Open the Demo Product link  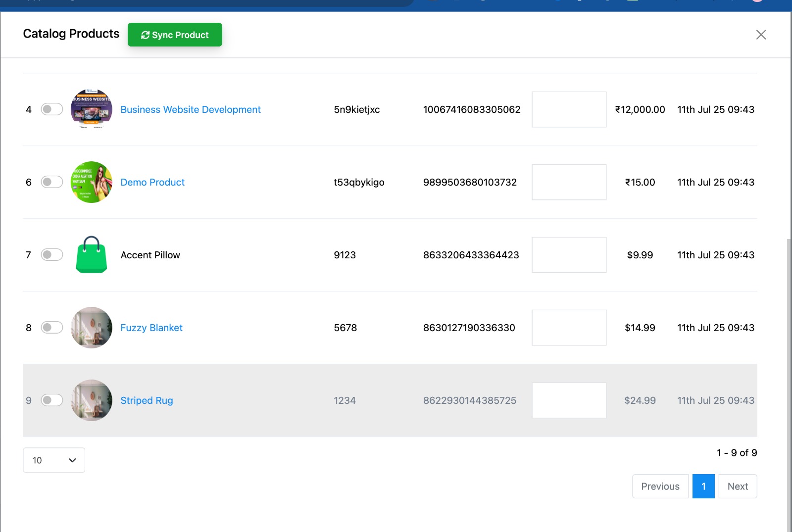coord(152,182)
